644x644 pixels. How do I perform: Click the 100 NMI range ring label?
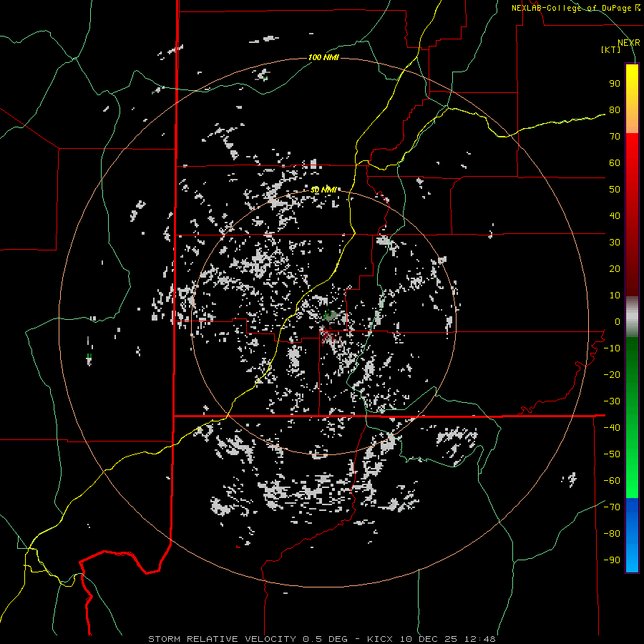(x=323, y=57)
